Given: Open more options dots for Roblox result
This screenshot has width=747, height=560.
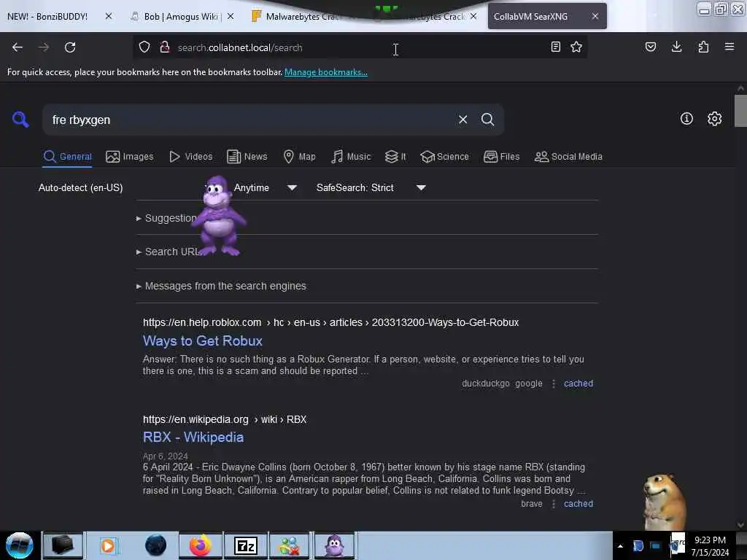Looking at the screenshot, I should point(553,384).
